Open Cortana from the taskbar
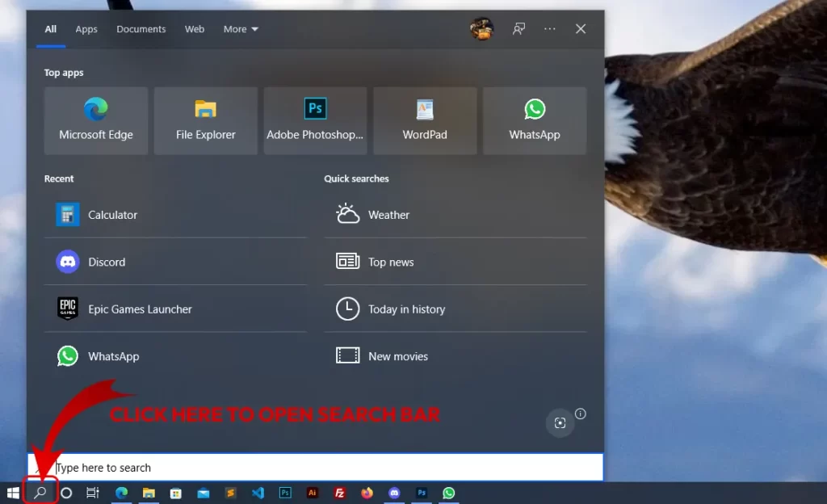This screenshot has height=504, width=827. click(x=66, y=493)
